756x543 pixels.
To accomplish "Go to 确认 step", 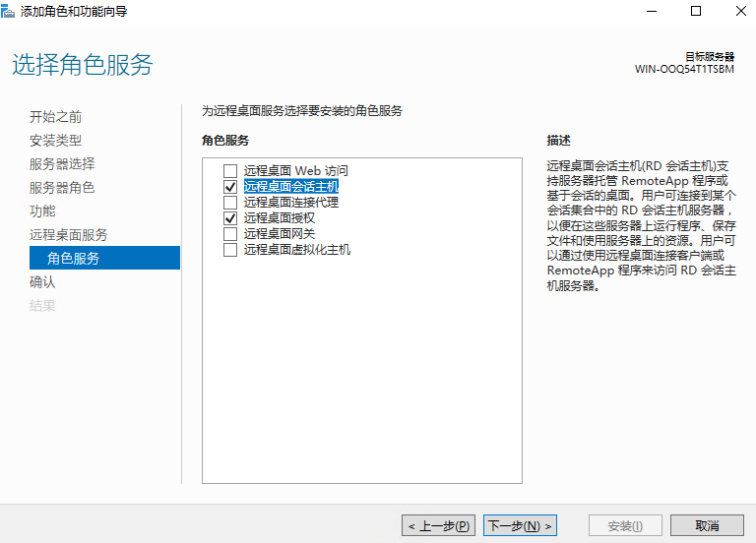I will pos(42,282).
